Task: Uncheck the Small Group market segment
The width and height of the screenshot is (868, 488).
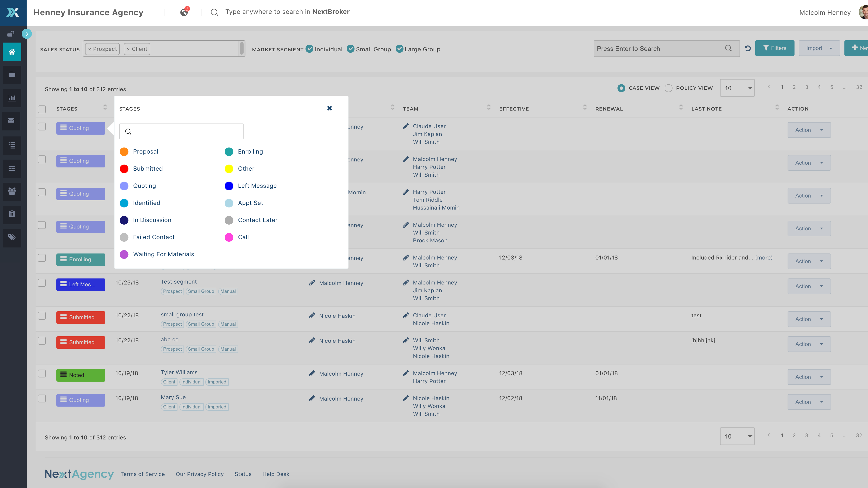Action: 350,49
